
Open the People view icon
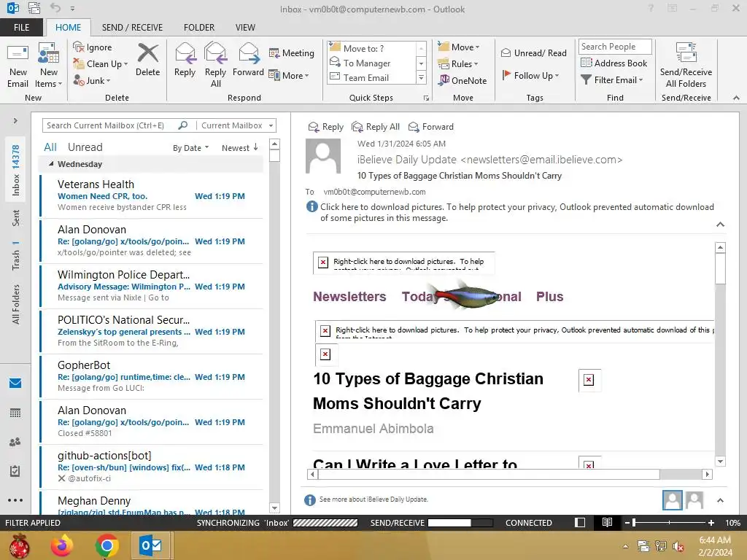pos(15,442)
